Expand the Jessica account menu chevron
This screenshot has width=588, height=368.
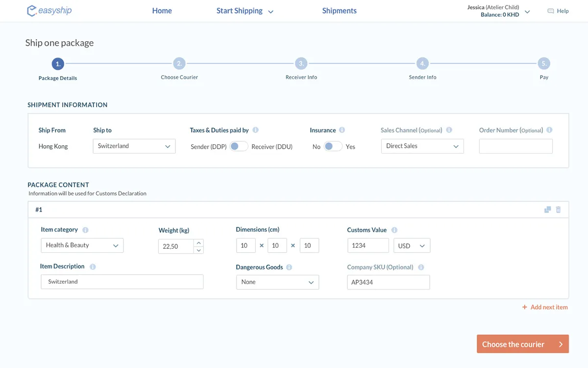527,11
